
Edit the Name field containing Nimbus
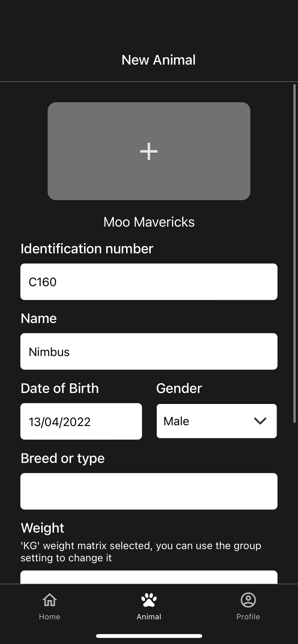pyautogui.click(x=149, y=352)
